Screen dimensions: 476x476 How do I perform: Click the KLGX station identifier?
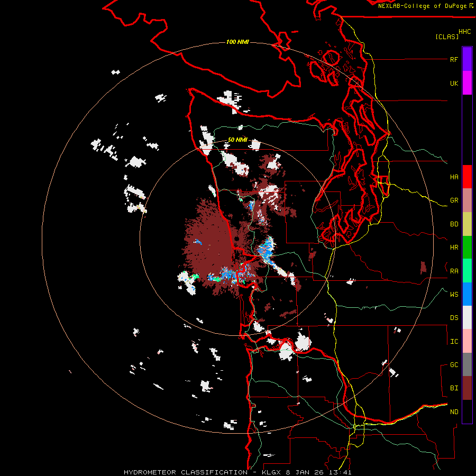click(x=270, y=472)
